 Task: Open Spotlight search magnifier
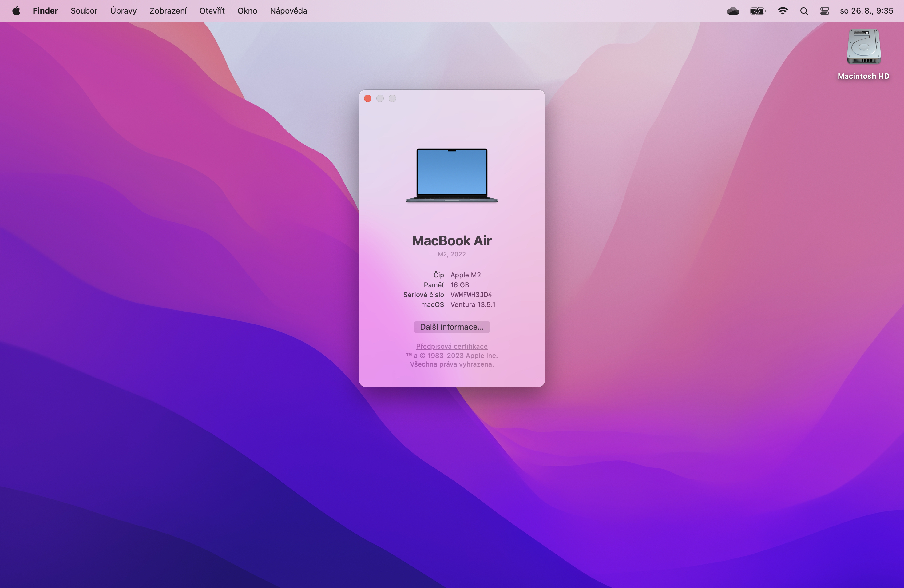click(804, 11)
